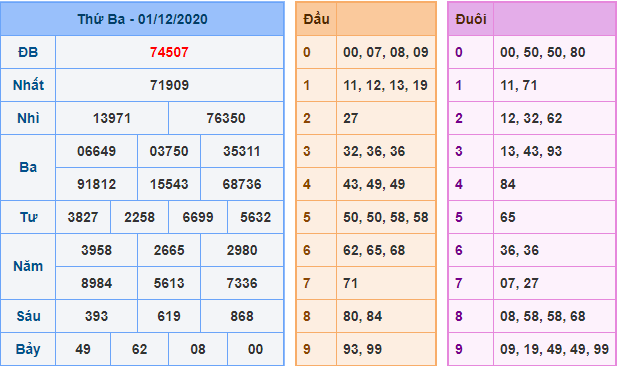Viewport: 617px width, 366px height.
Task: Click the Đầu 2 value 27
Action: (350, 118)
